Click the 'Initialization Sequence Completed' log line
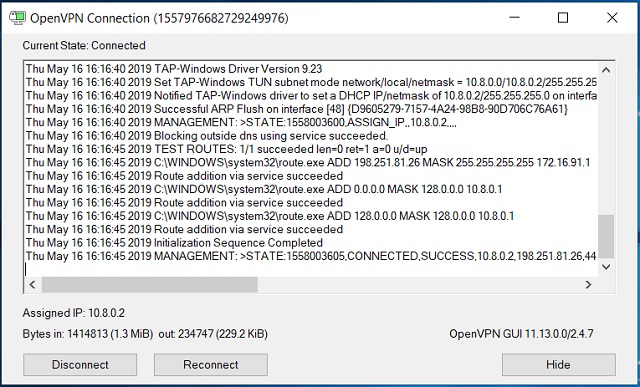The image size is (640, 387). pyautogui.click(x=174, y=242)
